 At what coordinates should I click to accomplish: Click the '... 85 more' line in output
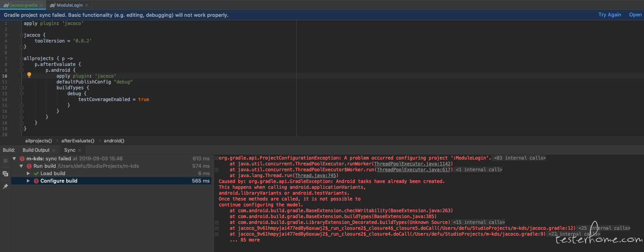pos(245,240)
